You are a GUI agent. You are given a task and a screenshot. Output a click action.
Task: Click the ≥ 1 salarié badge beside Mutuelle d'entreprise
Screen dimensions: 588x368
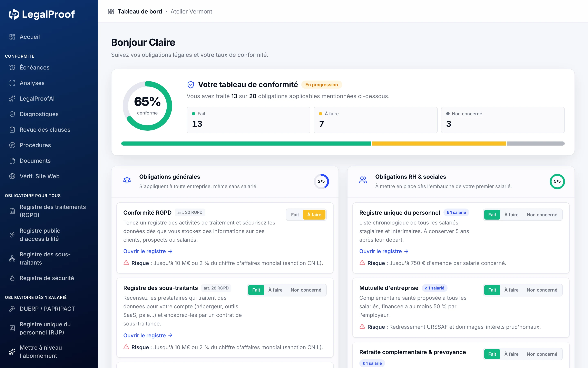[x=434, y=288]
